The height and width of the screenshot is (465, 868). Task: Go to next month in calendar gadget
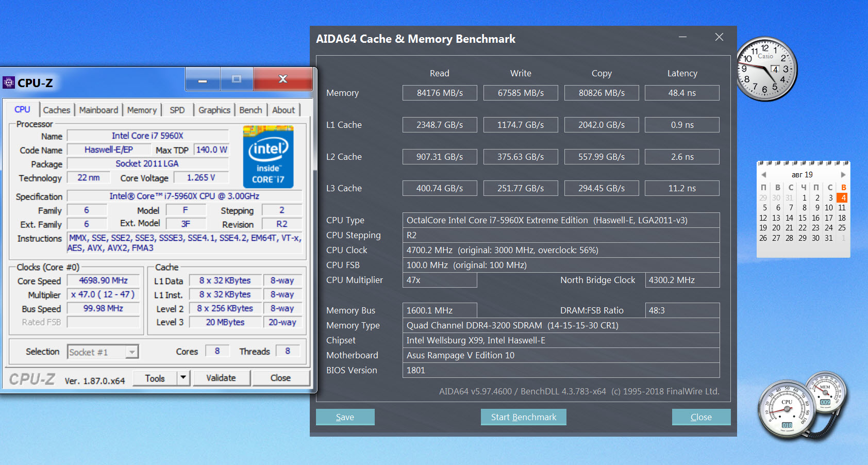[843, 175]
